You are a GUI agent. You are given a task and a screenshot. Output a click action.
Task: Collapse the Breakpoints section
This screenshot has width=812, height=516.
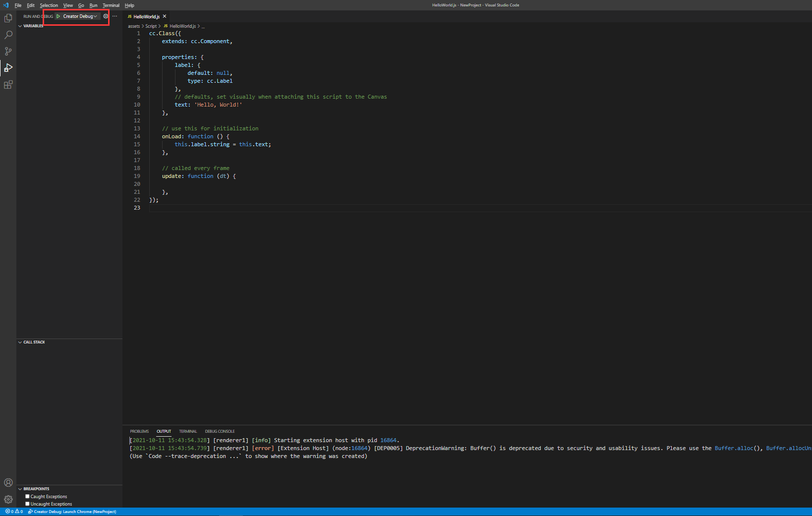(36, 489)
